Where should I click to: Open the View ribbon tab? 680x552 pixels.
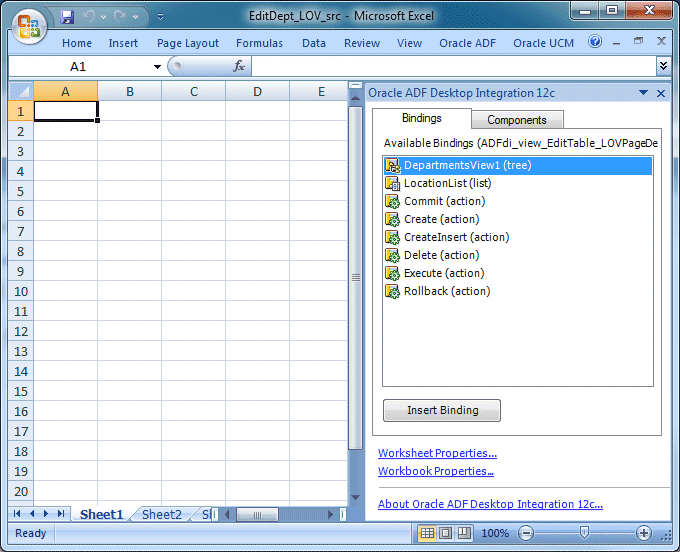coord(409,43)
